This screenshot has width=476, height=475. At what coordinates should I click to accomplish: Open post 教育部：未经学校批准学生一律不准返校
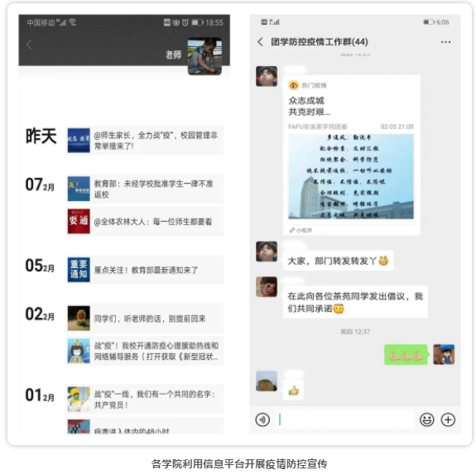pos(145,189)
